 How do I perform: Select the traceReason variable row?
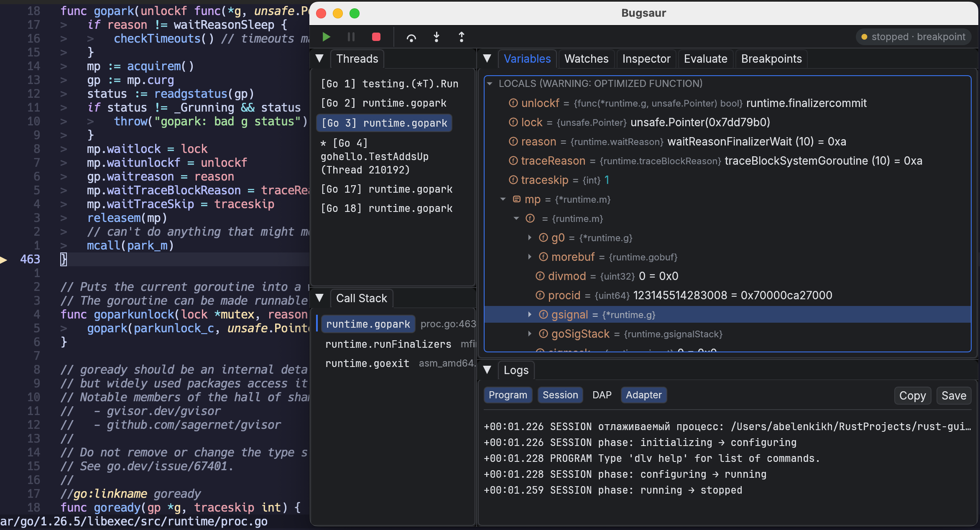pyautogui.click(x=727, y=161)
